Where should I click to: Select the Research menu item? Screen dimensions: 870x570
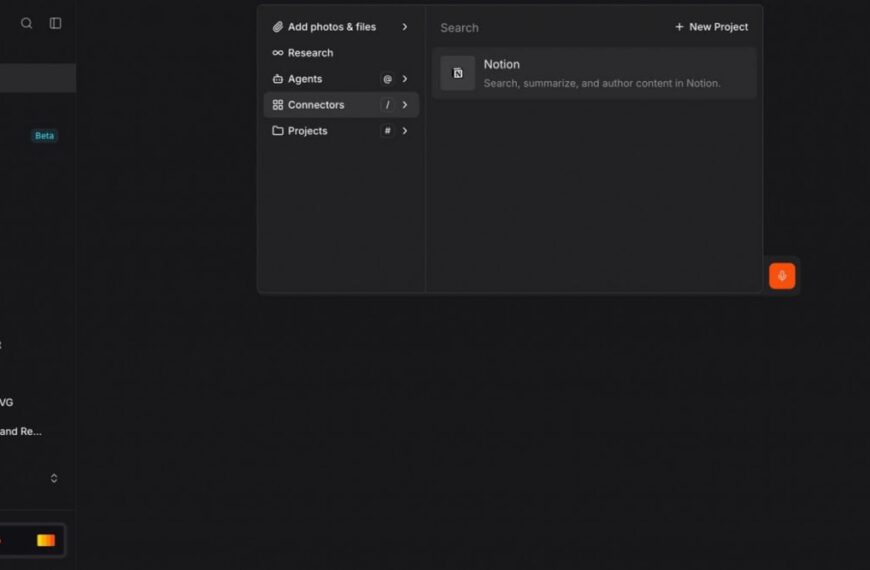pyautogui.click(x=311, y=53)
